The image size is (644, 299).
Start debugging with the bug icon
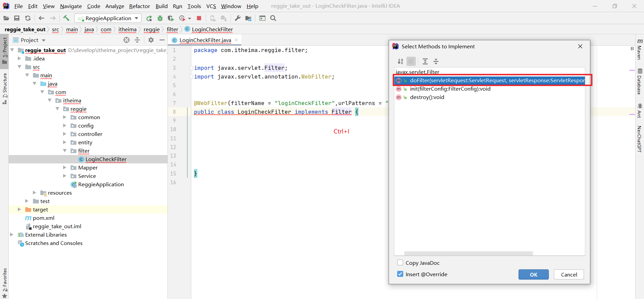[160, 18]
